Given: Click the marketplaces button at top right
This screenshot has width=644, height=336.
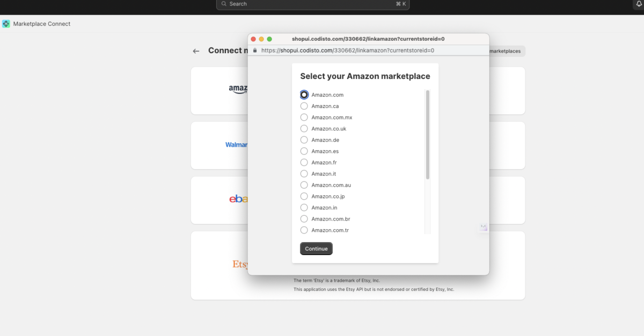Looking at the screenshot, I should tap(507, 51).
